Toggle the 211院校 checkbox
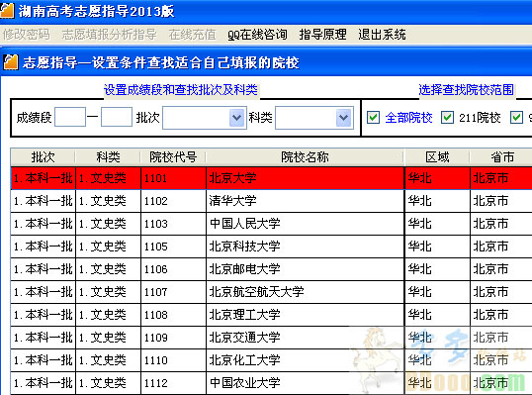The width and height of the screenshot is (532, 395). pos(447,118)
